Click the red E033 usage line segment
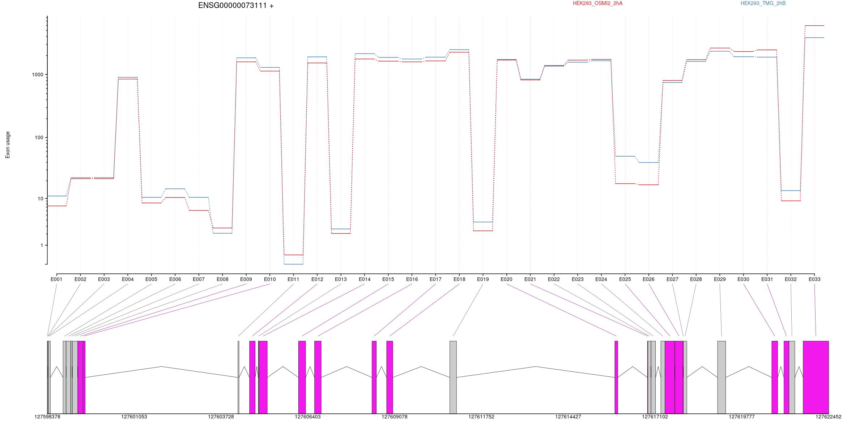 (814, 26)
